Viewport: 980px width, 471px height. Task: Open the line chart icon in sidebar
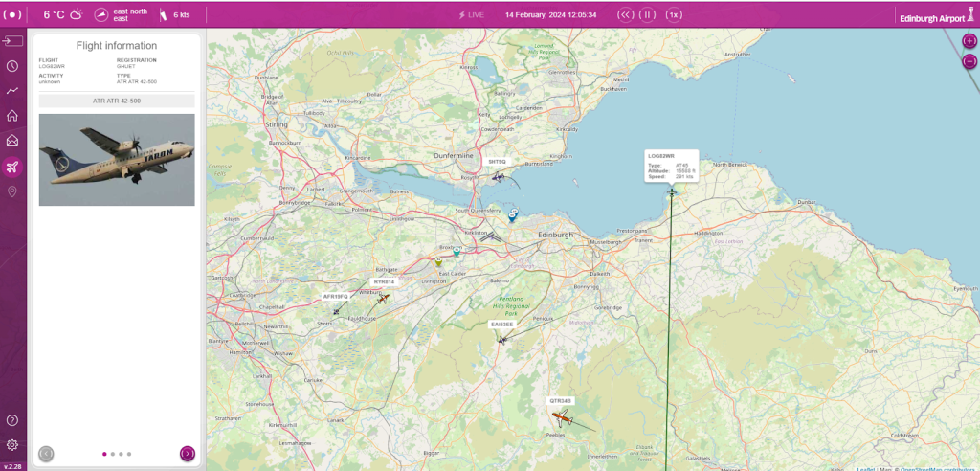12,91
